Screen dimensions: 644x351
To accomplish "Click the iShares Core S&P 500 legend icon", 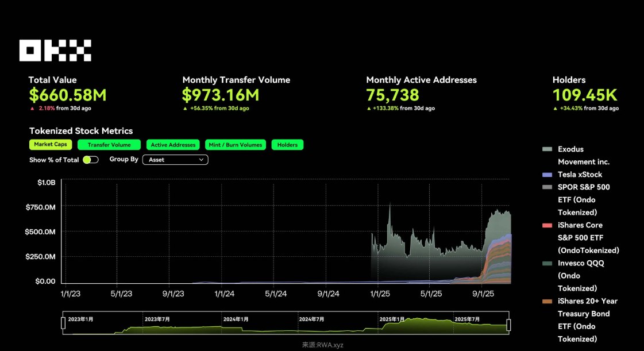I will click(547, 225).
